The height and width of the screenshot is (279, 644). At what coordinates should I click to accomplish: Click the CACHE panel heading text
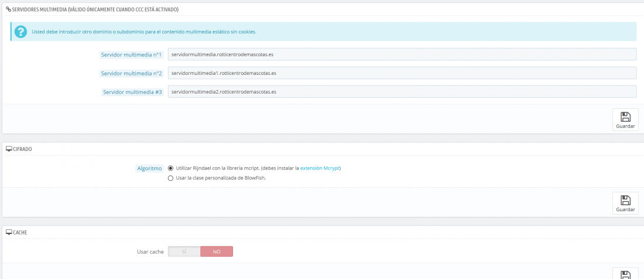(20, 232)
